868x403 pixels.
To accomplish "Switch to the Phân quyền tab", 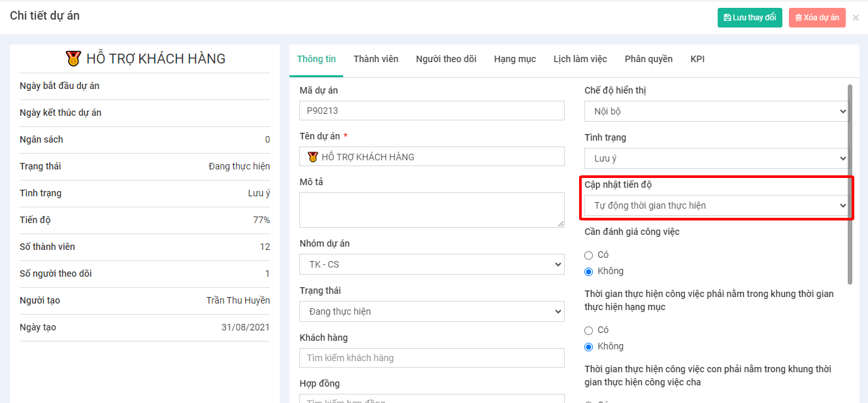I will [648, 59].
